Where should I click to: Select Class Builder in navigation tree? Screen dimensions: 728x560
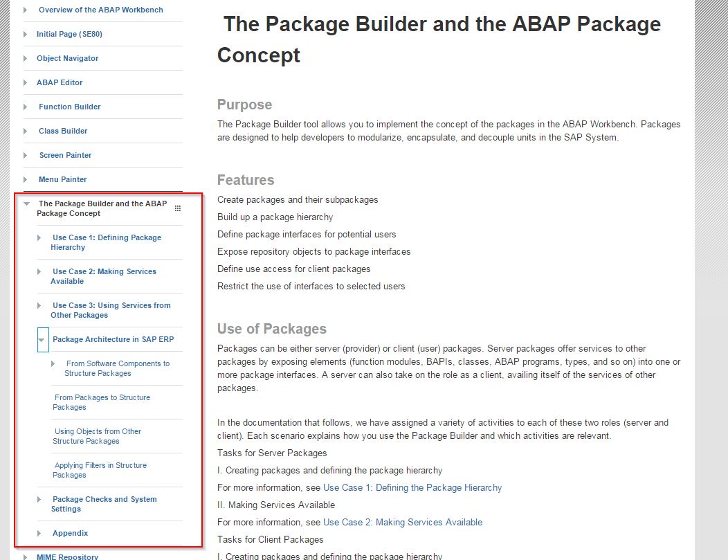tap(63, 132)
